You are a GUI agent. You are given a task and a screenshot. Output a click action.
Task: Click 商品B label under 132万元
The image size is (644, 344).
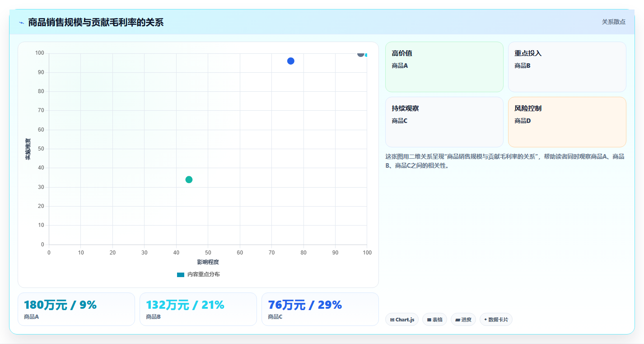[x=154, y=317]
